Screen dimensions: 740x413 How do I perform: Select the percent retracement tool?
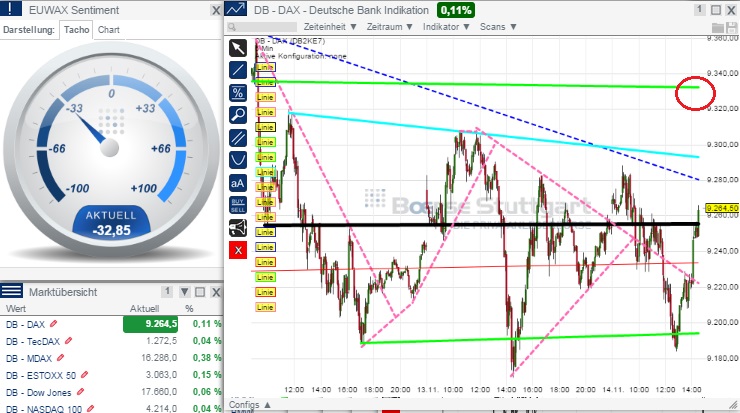click(238, 93)
